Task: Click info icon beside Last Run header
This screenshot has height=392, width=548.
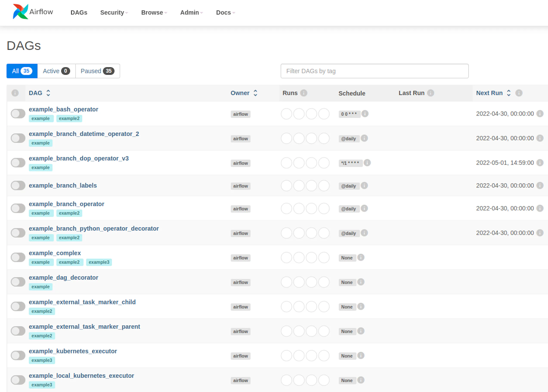Action: tap(430, 93)
